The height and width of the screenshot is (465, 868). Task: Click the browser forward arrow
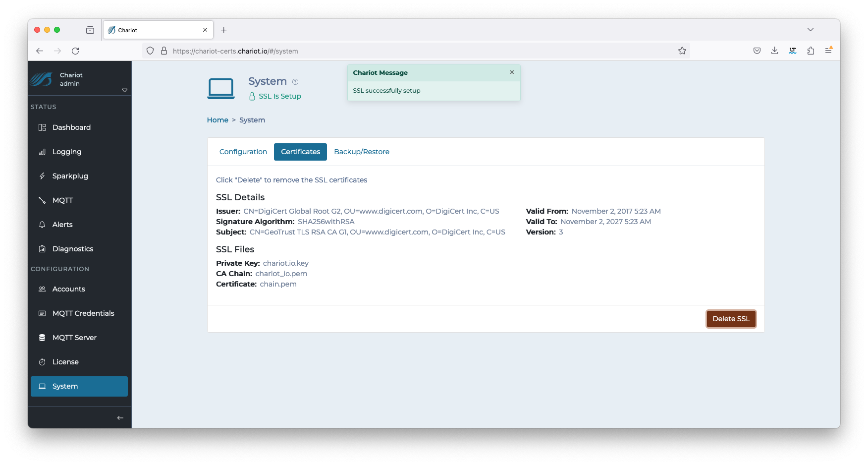pyautogui.click(x=57, y=51)
